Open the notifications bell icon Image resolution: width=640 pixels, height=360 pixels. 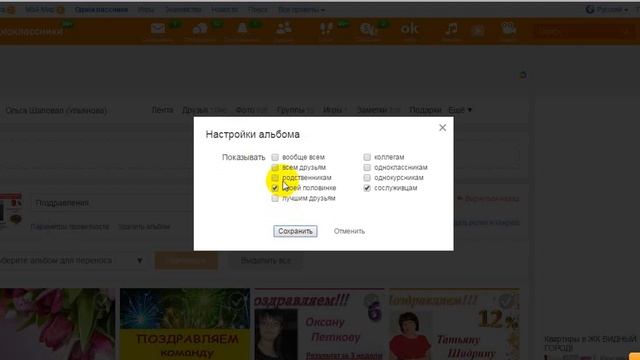point(242,28)
